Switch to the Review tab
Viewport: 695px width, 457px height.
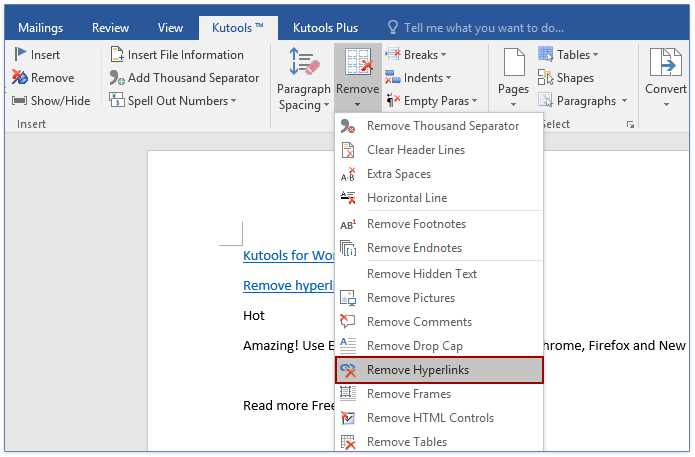click(x=110, y=28)
